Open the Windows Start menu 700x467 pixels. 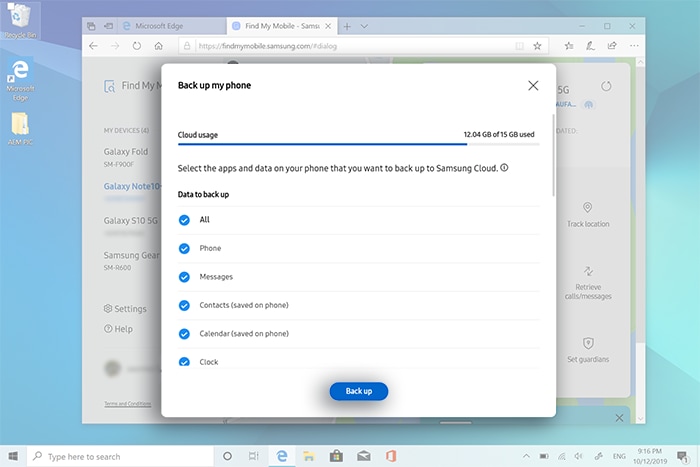point(13,456)
